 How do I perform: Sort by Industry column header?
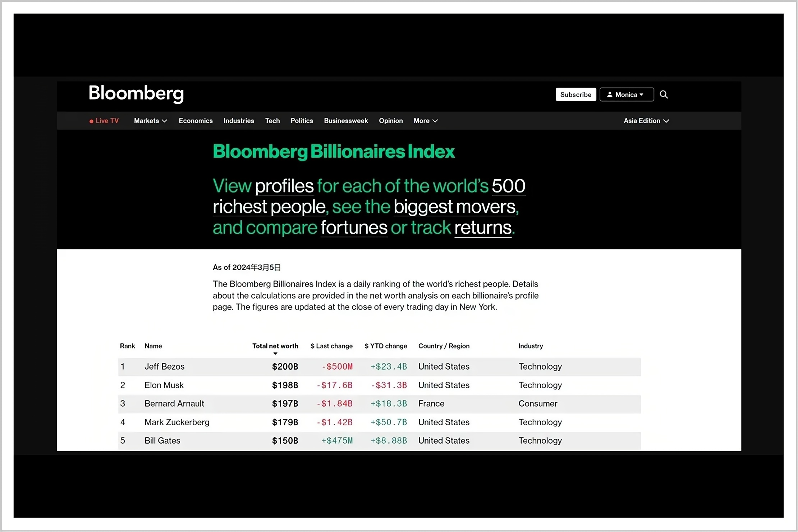(x=531, y=346)
